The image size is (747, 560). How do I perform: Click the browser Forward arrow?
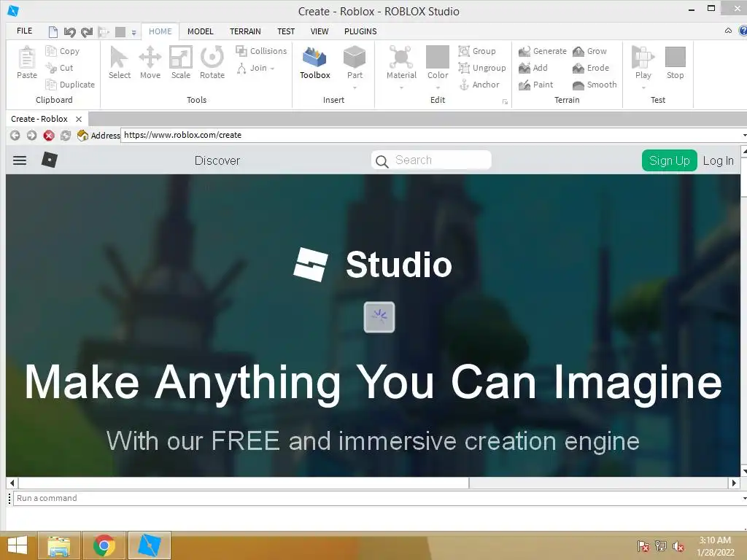(x=31, y=135)
